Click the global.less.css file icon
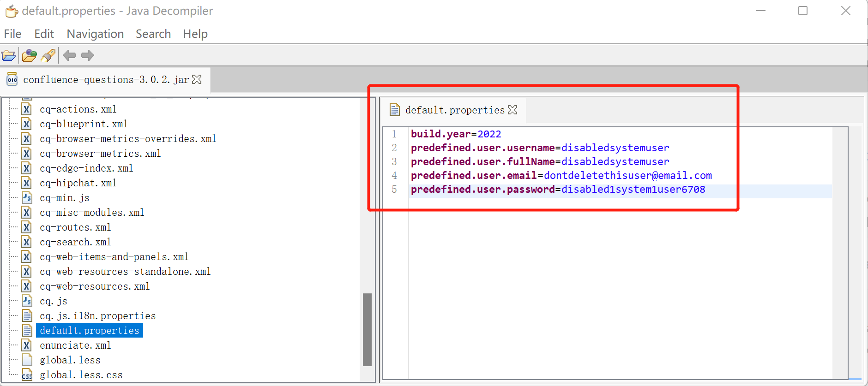This screenshot has width=868, height=386. [x=27, y=375]
